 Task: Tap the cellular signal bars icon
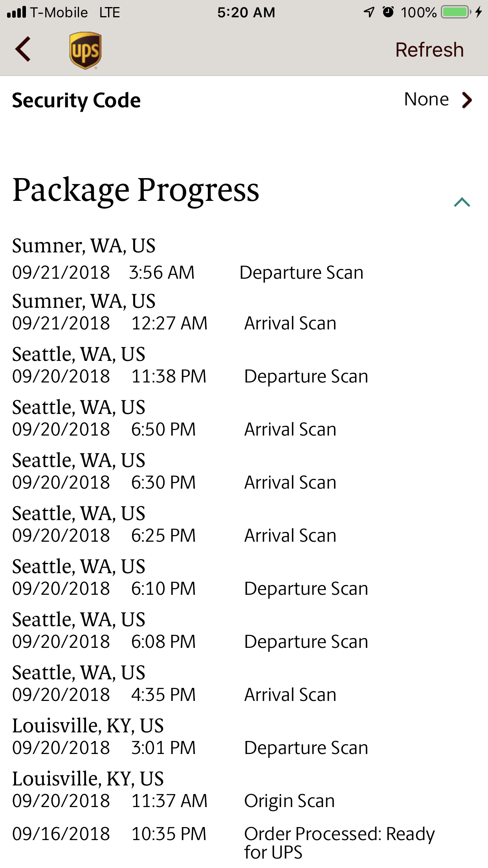click(17, 12)
